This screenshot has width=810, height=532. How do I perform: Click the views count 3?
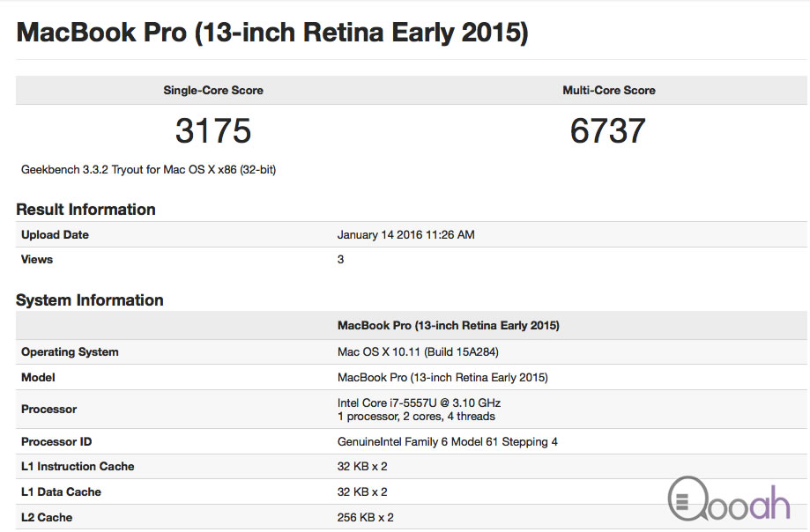click(x=340, y=260)
